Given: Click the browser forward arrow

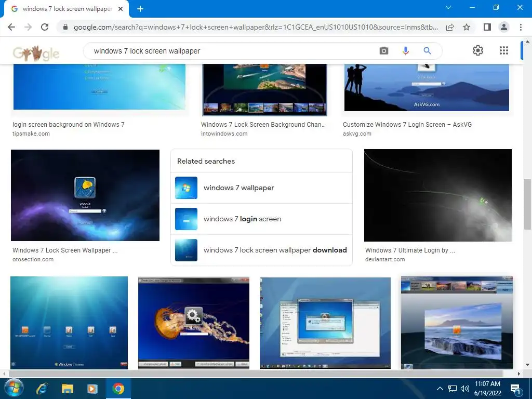Looking at the screenshot, I should (x=28, y=27).
